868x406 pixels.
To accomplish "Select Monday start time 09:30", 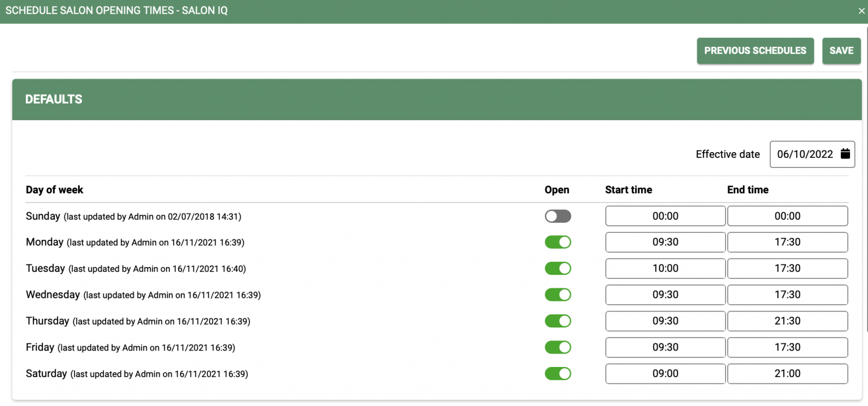I will point(665,242).
